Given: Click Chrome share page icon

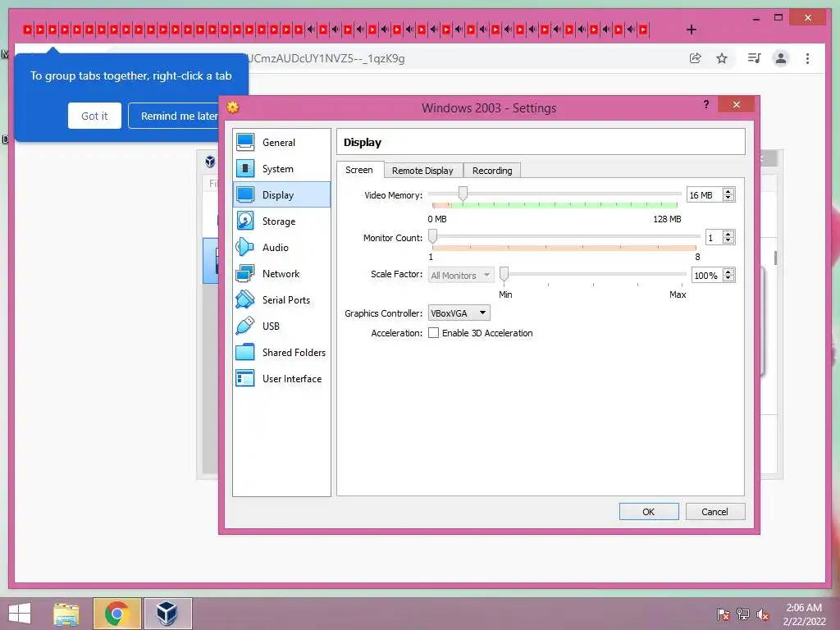Looking at the screenshot, I should (696, 58).
